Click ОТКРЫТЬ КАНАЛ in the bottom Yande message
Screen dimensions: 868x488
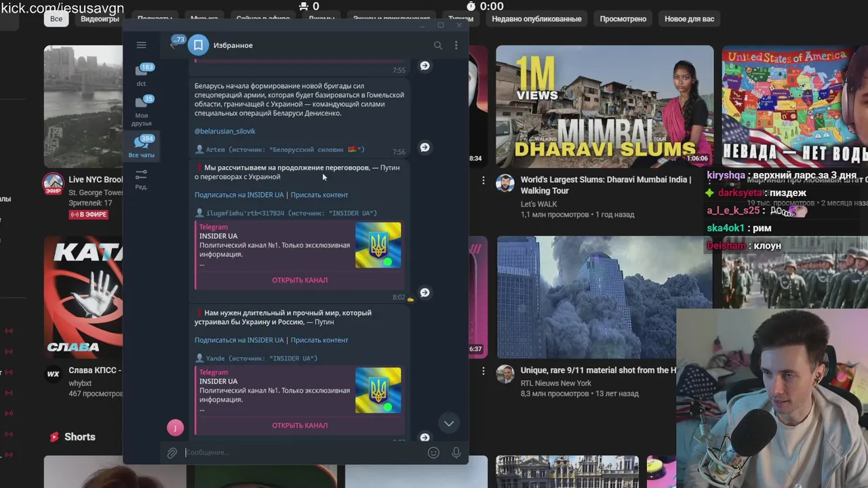(x=300, y=425)
